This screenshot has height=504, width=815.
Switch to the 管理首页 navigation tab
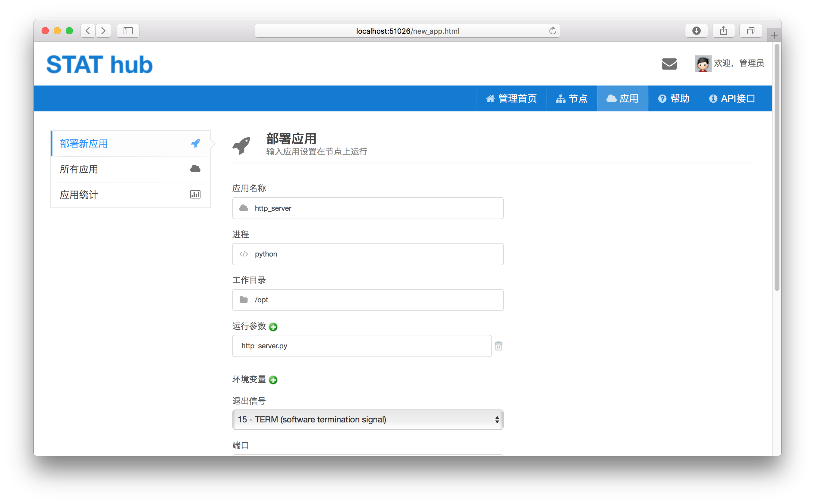click(511, 98)
